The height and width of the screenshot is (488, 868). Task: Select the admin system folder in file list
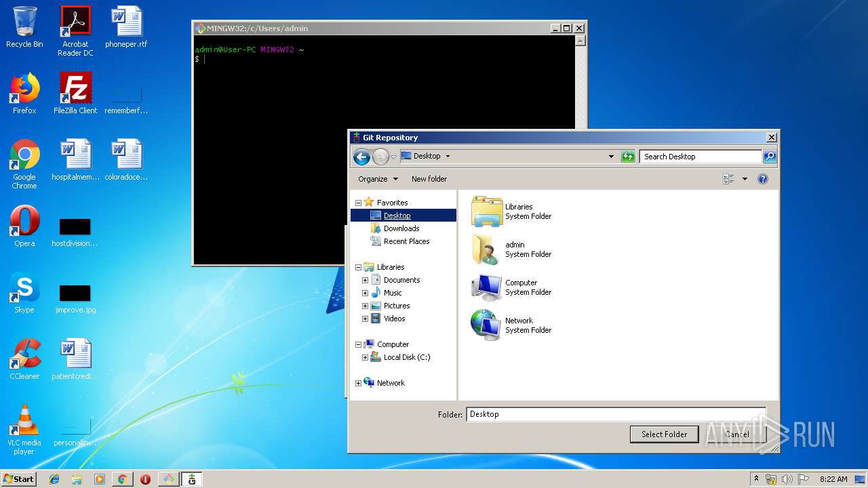(x=512, y=249)
